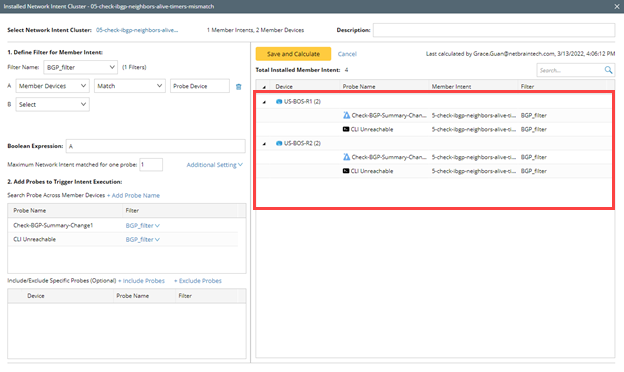Collapse all rows using Device header triangle
Screen dimensions: 624x372
(264, 87)
